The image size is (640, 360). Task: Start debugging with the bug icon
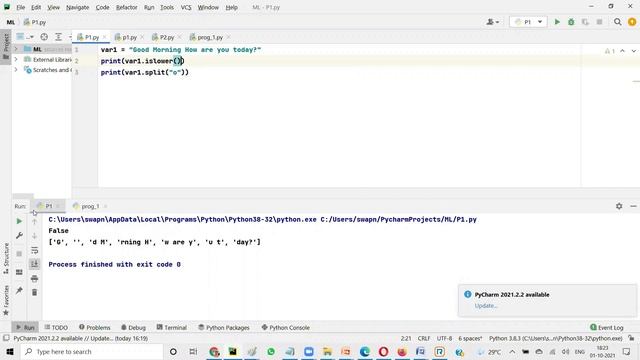coord(571,22)
